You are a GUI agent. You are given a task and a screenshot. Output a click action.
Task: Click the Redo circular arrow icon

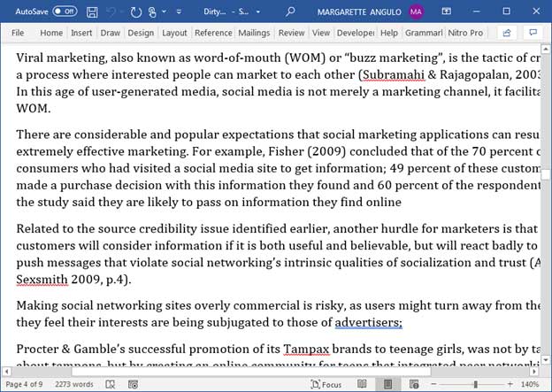[136, 12]
